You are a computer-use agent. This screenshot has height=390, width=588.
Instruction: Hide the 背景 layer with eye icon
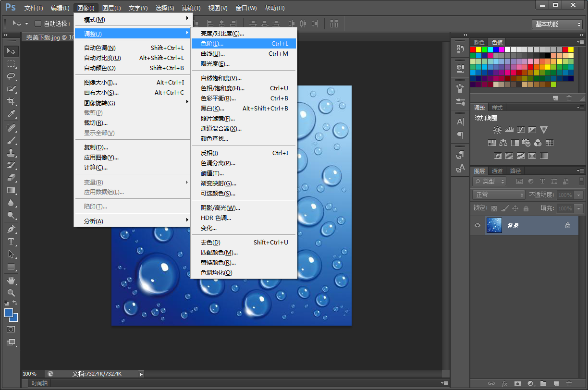pos(477,225)
